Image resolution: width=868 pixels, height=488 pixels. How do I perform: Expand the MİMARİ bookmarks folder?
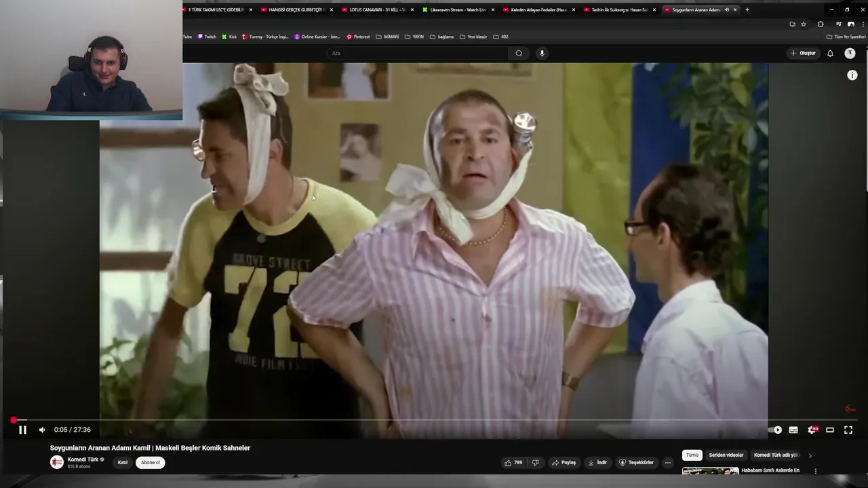click(x=387, y=37)
